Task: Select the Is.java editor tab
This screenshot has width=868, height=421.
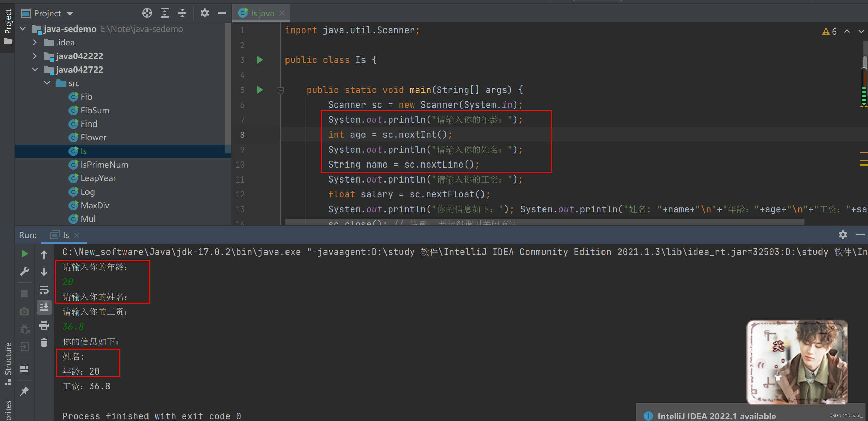Action: coord(262,13)
